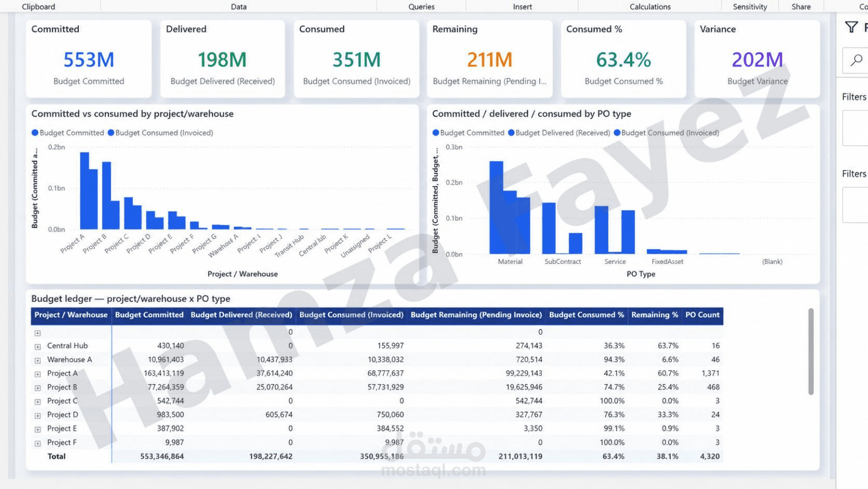This screenshot has width=868, height=489.
Task: Expand the blank first ledger row
Action: point(38,333)
